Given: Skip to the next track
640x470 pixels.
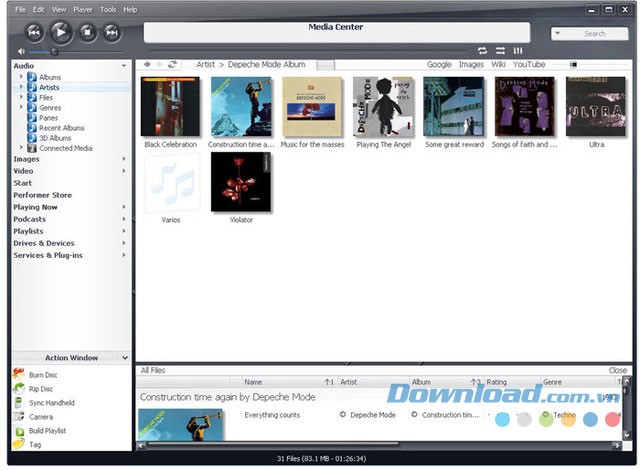Looking at the screenshot, I should (112, 33).
